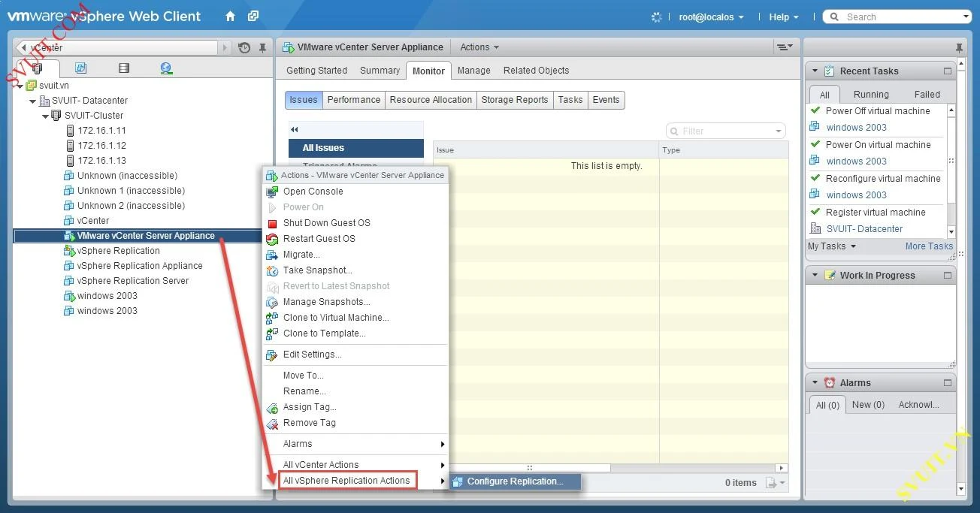Switch to the Summary tab
This screenshot has width=980, height=513.
point(380,71)
